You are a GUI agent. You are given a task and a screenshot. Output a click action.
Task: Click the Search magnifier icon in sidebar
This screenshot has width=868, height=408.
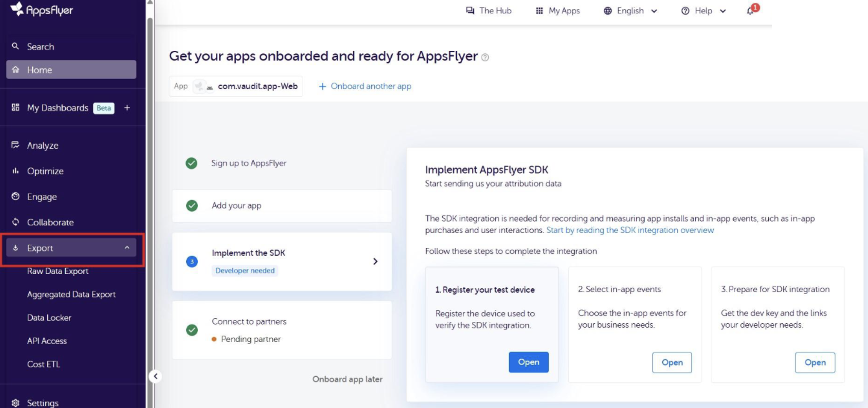(15, 46)
